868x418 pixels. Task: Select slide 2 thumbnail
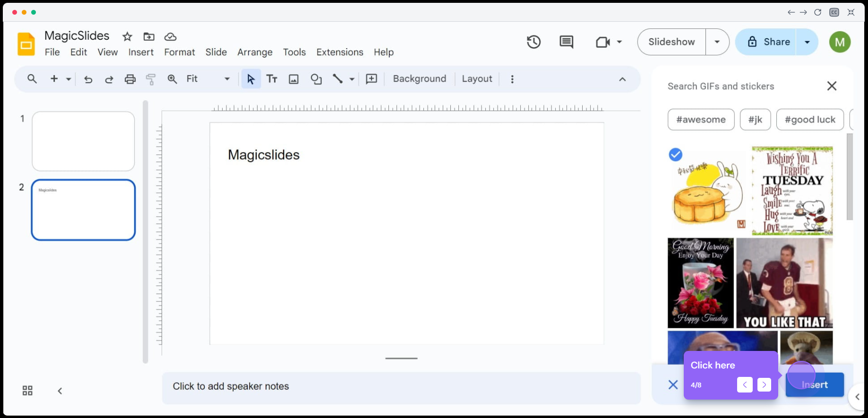(83, 210)
